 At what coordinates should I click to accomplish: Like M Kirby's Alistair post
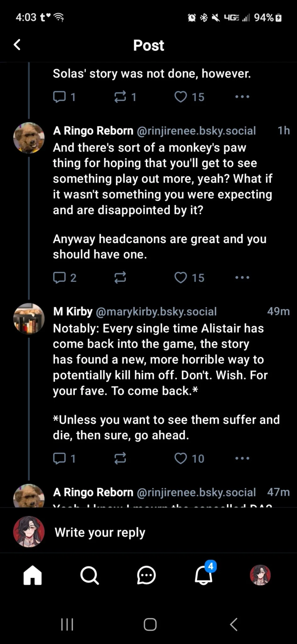point(181,458)
